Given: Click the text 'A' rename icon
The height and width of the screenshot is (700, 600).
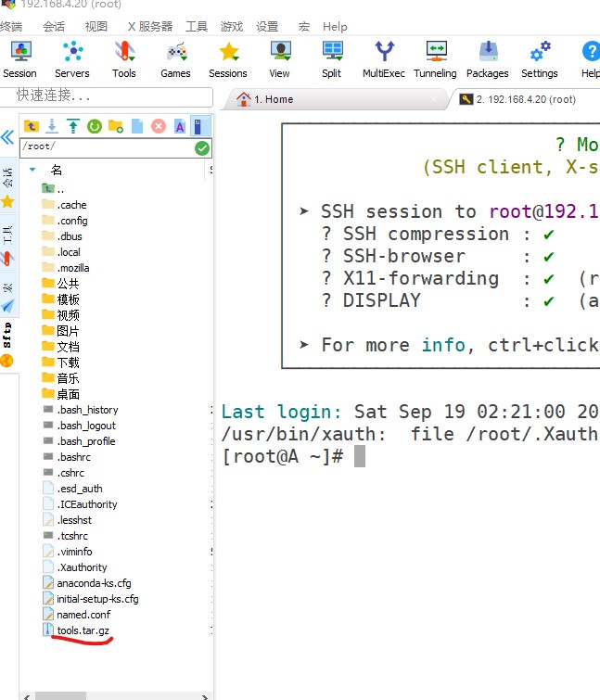Looking at the screenshot, I should (x=180, y=127).
